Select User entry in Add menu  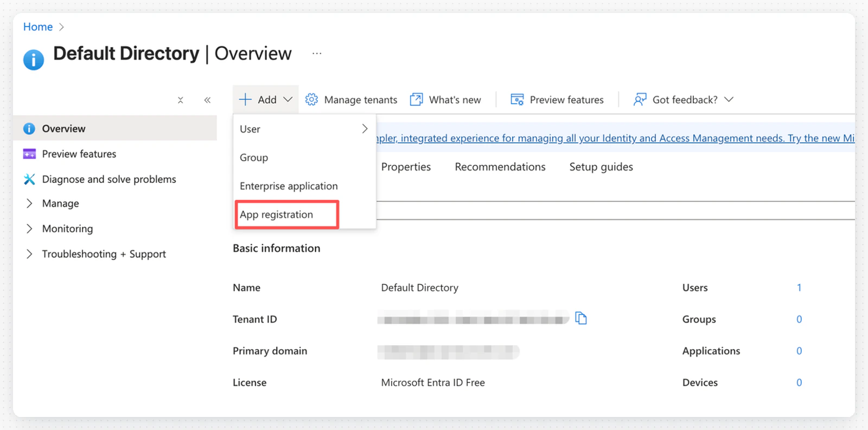tap(305, 129)
